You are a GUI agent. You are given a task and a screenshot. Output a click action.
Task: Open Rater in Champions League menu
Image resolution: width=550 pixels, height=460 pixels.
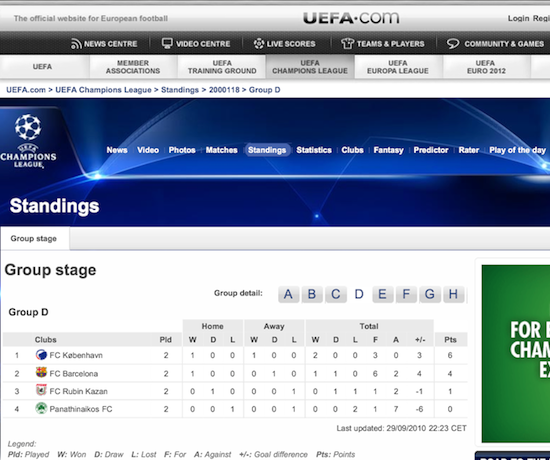click(x=469, y=150)
